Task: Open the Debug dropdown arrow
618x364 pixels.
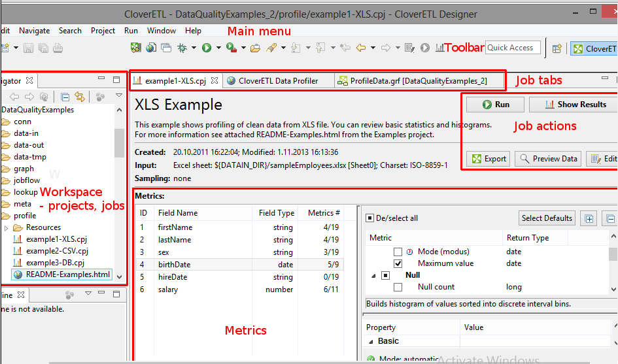Action: point(194,48)
